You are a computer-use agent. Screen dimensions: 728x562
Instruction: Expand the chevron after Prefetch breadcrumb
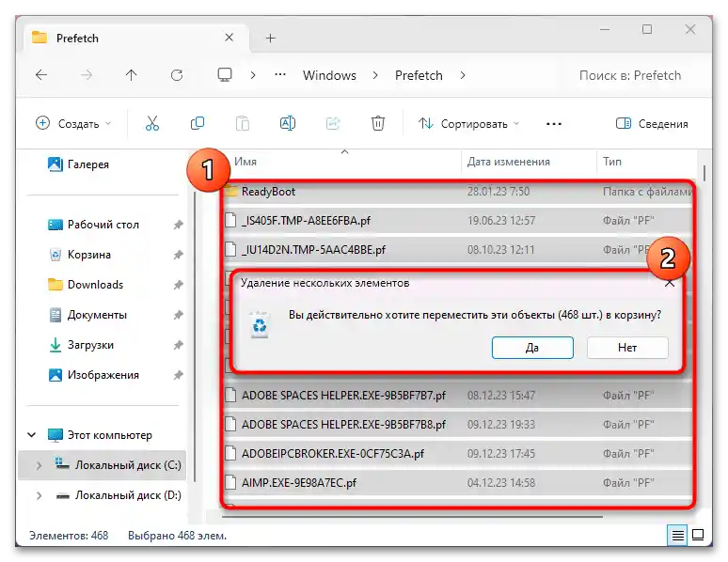(x=463, y=75)
